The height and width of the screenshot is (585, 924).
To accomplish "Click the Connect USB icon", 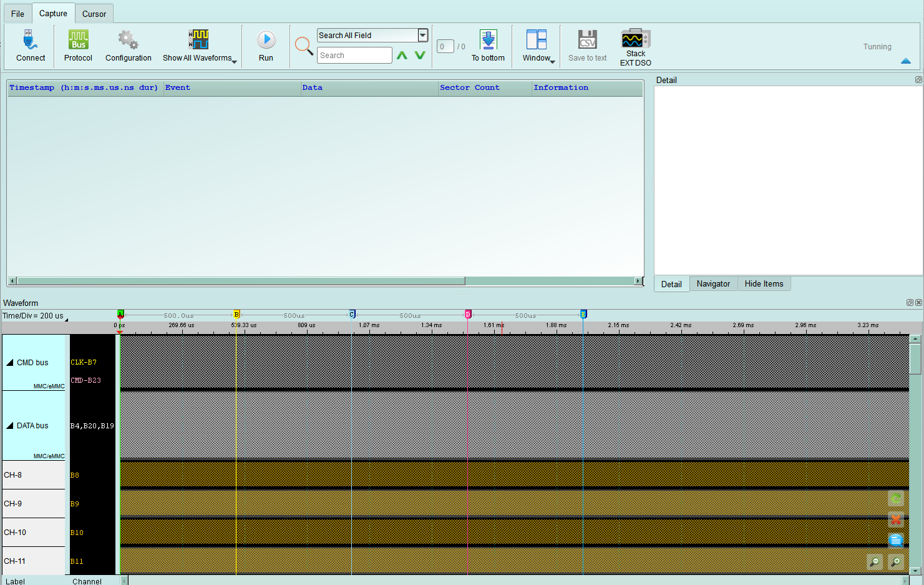I will click(30, 40).
